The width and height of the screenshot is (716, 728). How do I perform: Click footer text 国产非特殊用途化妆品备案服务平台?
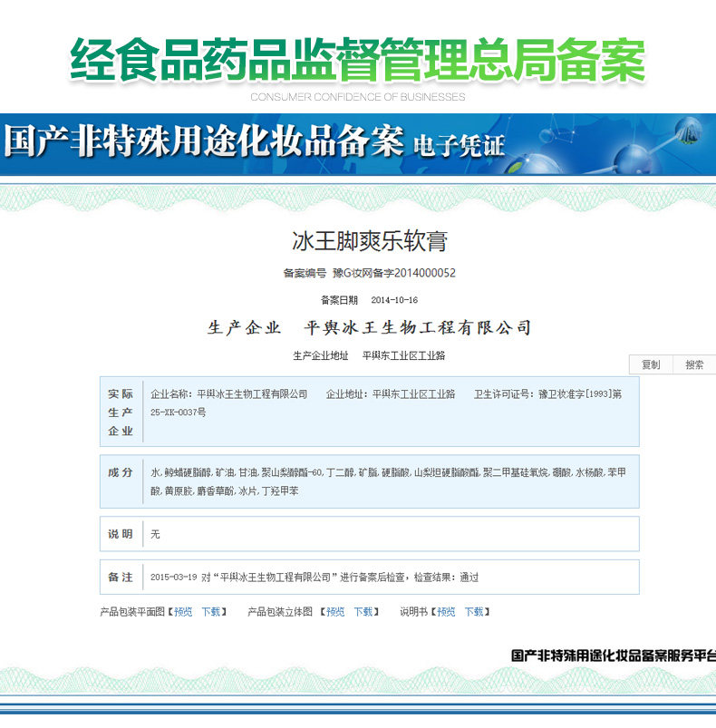(614, 655)
